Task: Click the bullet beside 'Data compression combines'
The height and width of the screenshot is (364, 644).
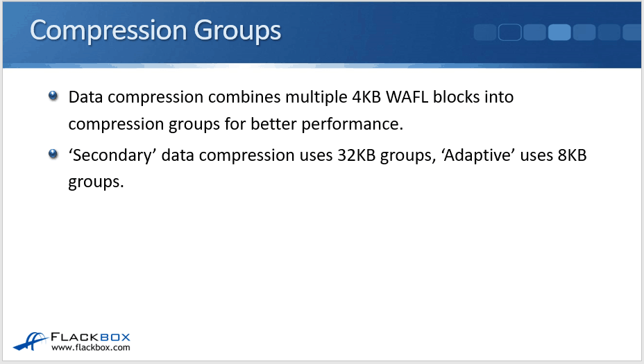Action: [53, 96]
